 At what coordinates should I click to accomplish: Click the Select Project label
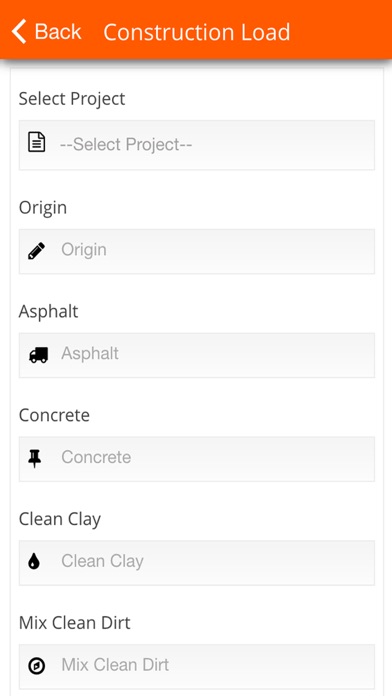[72, 99]
